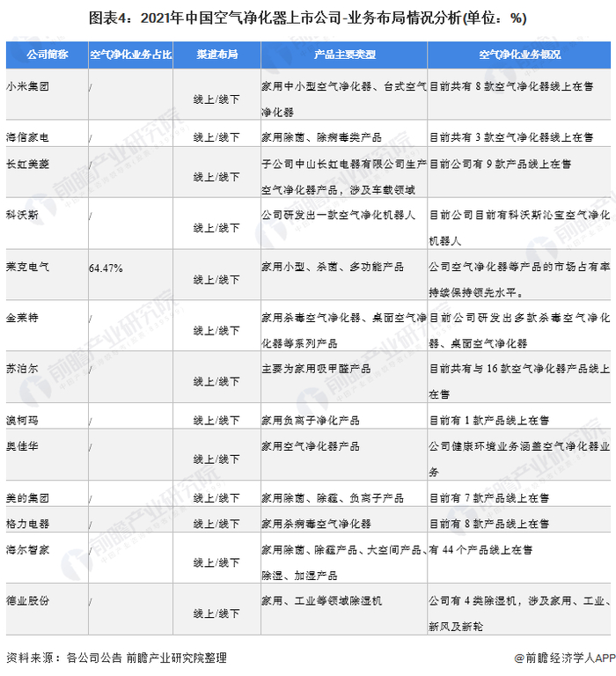Image resolution: width=616 pixels, height=676 pixels.
Task: Click 目前共有 8 款空气净化器线上在售 text
Action: click(510, 86)
